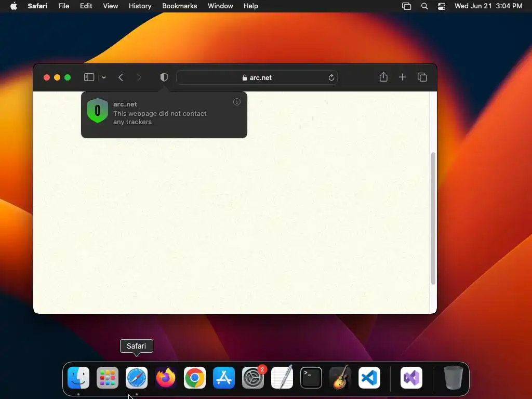Open the View menu
The width and height of the screenshot is (532, 399).
[x=110, y=6]
